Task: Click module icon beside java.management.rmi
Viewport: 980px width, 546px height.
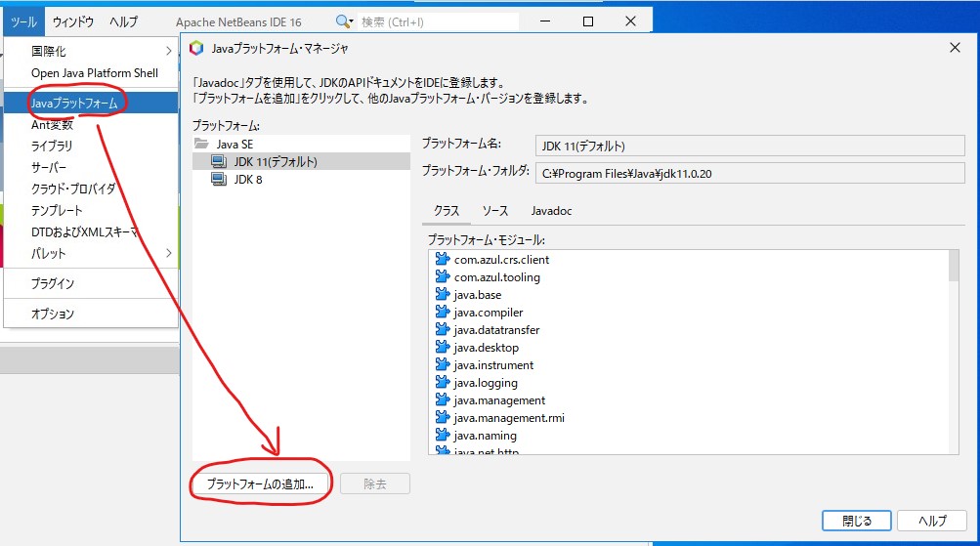Action: coord(443,416)
